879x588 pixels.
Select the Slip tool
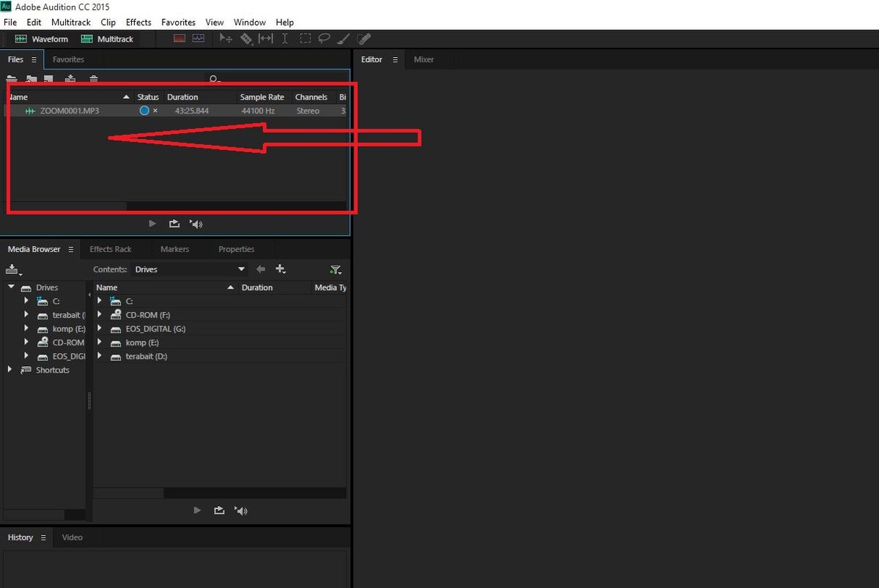265,39
